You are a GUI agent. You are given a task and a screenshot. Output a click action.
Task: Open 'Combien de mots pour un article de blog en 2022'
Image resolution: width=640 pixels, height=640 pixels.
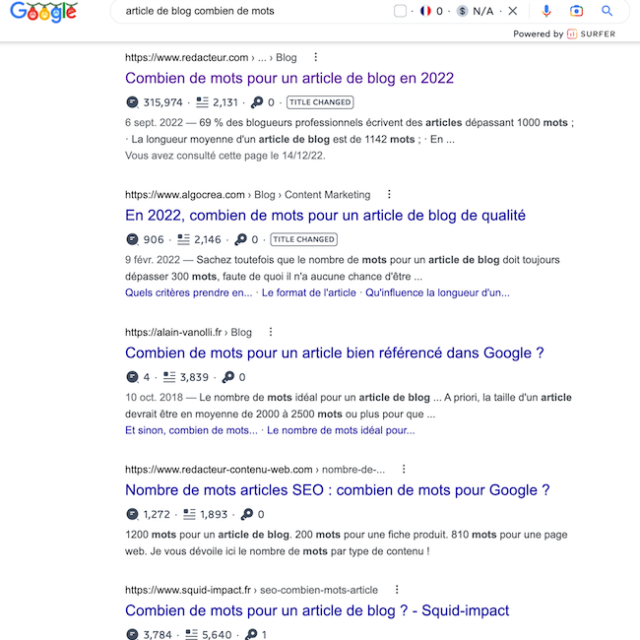(289, 78)
